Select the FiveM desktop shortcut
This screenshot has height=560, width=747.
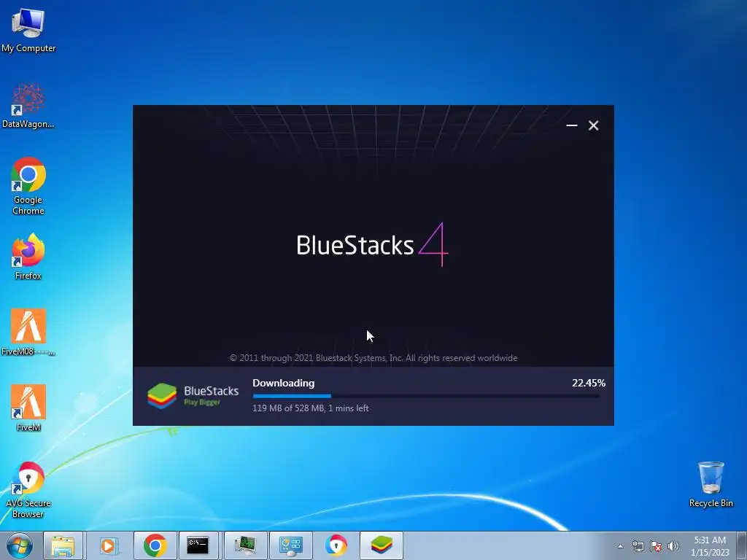pos(28,408)
